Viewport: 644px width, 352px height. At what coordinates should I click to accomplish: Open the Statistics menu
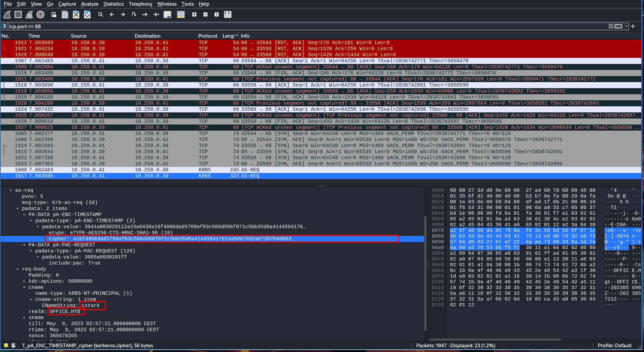[113, 4]
